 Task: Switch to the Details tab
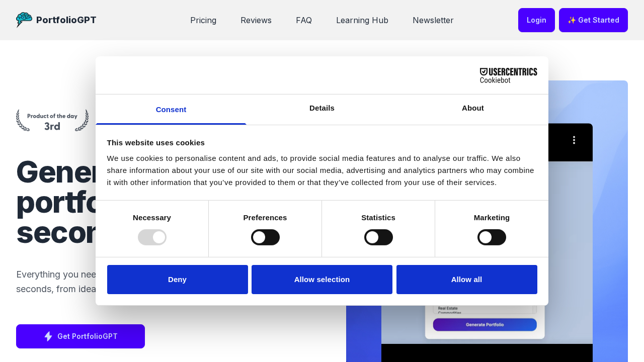[x=322, y=108]
